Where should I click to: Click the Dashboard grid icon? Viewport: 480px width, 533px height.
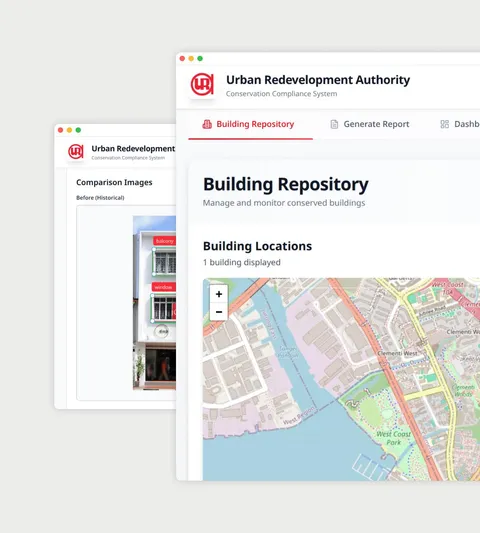444,124
